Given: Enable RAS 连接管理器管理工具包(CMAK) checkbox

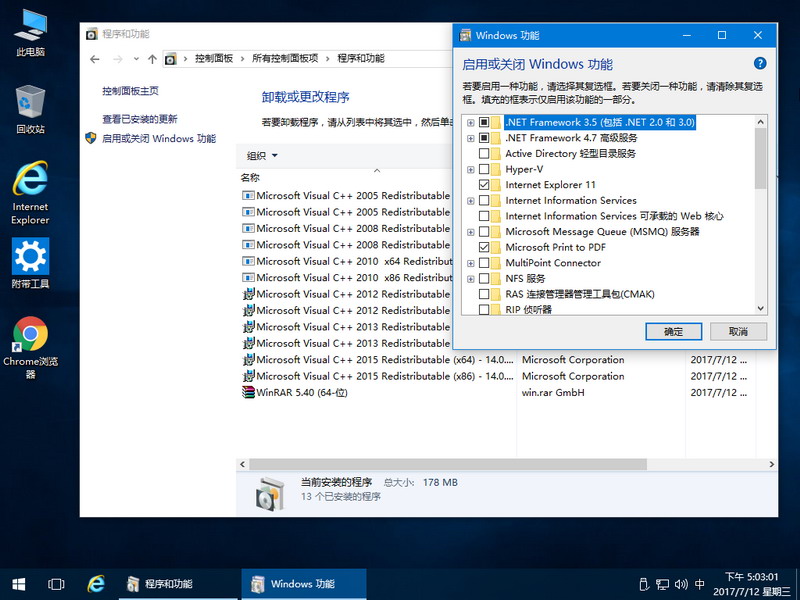Looking at the screenshot, I should (484, 294).
